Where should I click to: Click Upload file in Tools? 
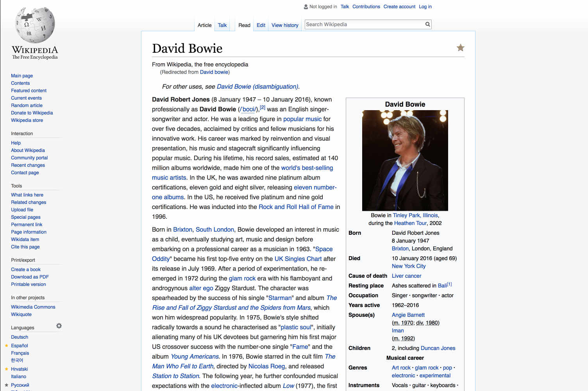pyautogui.click(x=22, y=210)
